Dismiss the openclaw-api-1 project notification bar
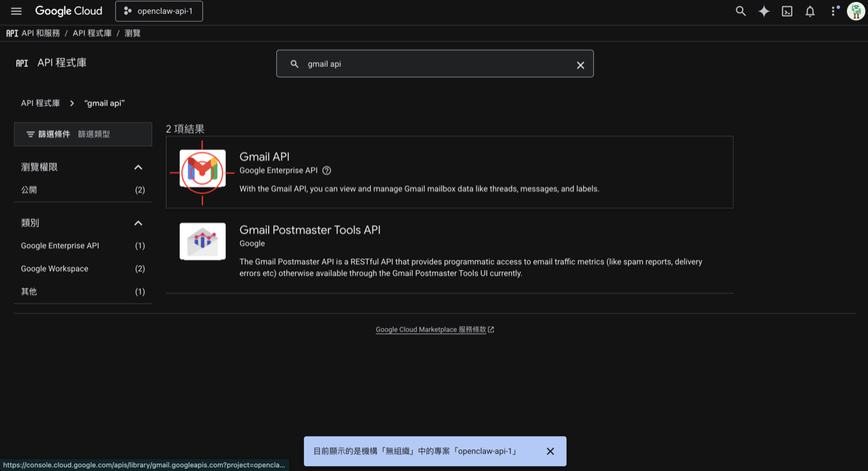868x471 pixels. click(x=550, y=451)
